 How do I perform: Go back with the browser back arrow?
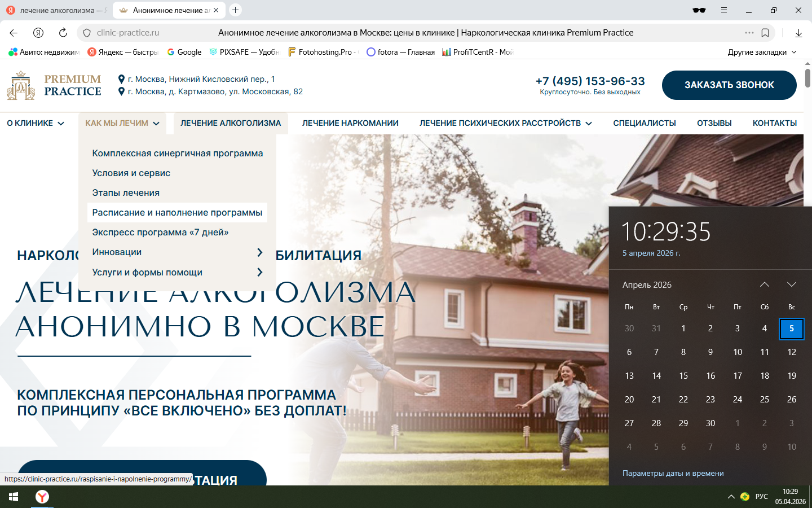pos(14,33)
